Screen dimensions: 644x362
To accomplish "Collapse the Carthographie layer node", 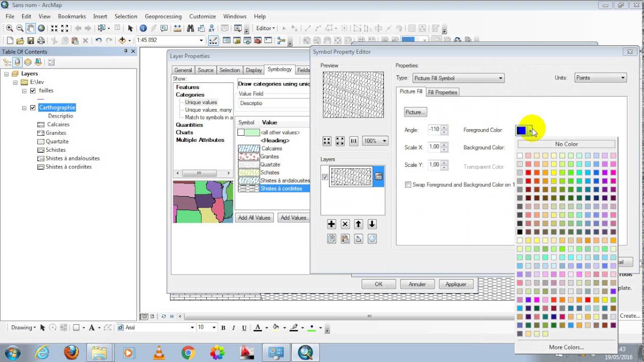I will click(x=24, y=108).
